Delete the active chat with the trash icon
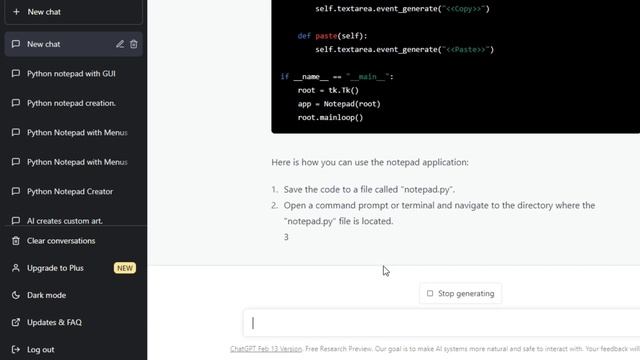Viewport: 640px width, 360px height. [133, 44]
